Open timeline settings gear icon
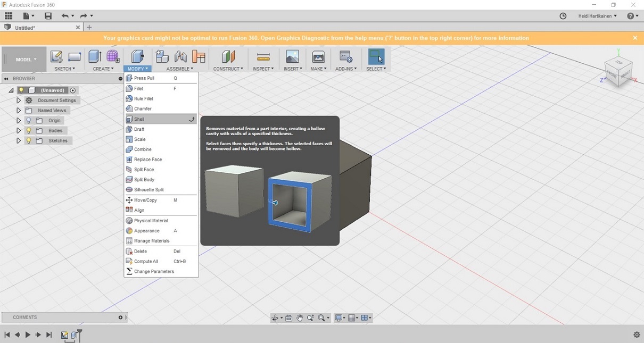The width and height of the screenshot is (644, 343). click(x=637, y=335)
